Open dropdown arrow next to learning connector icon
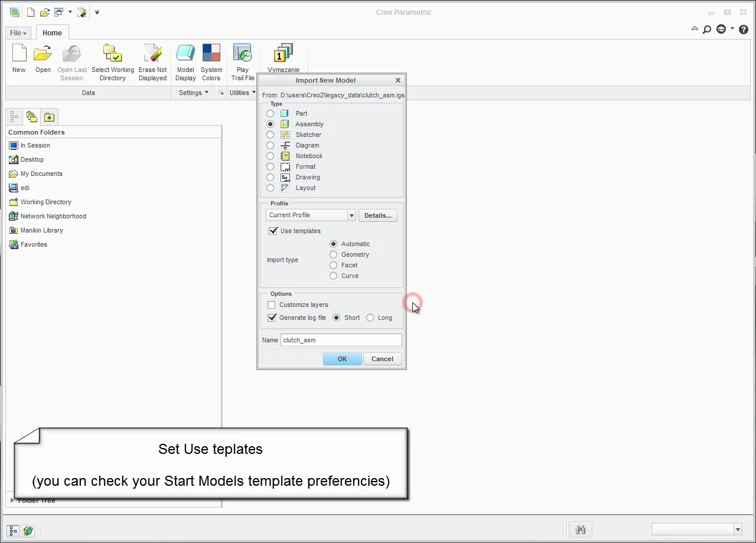Screen dimensions: 756x543 tap(732, 28)
